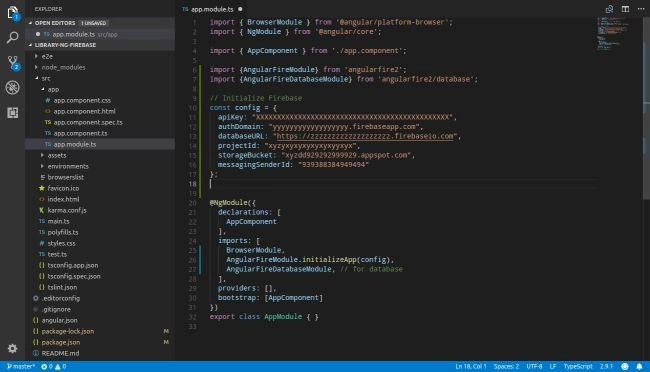Open favicon.ico in explorer
The image size is (650, 372).
63,188
